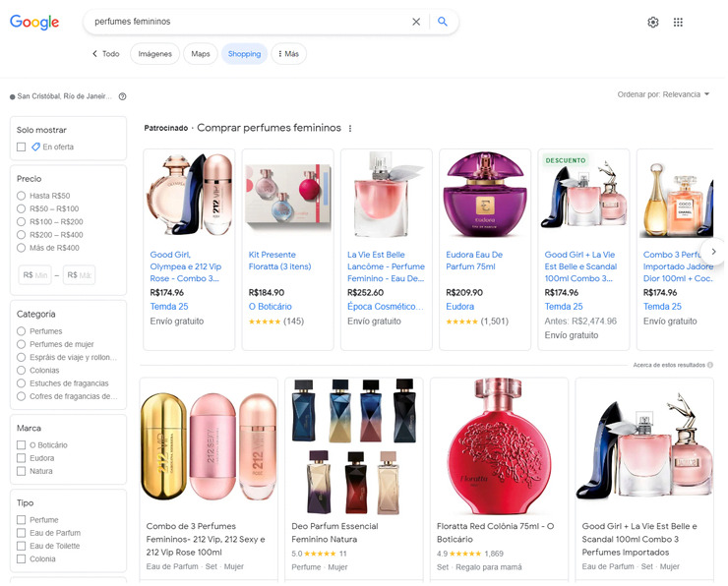This screenshot has height=586, width=728.
Task: Click the back arrow Todo tab
Action: (x=106, y=54)
